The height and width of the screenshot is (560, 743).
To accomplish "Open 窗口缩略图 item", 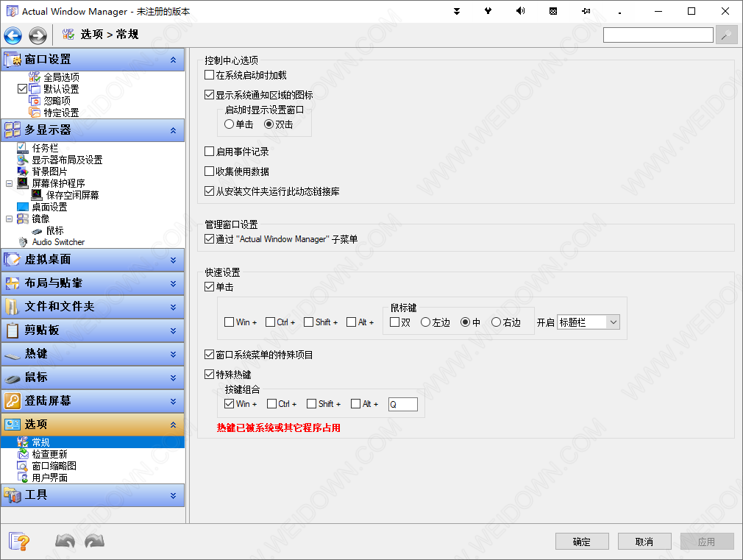I will [54, 466].
